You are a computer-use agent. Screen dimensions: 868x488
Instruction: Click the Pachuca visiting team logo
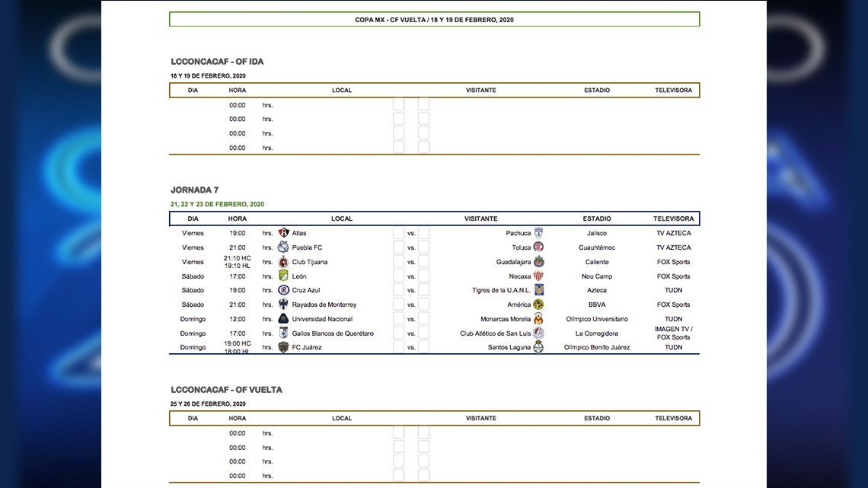click(538, 232)
